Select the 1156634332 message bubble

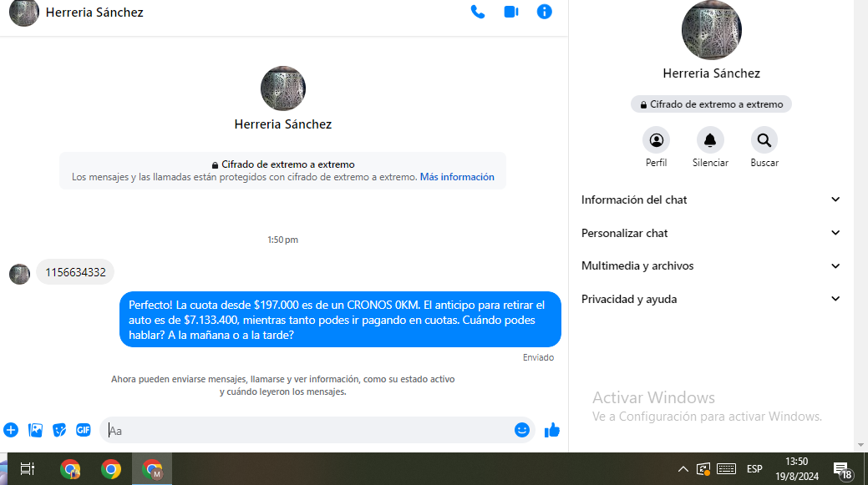pos(75,272)
